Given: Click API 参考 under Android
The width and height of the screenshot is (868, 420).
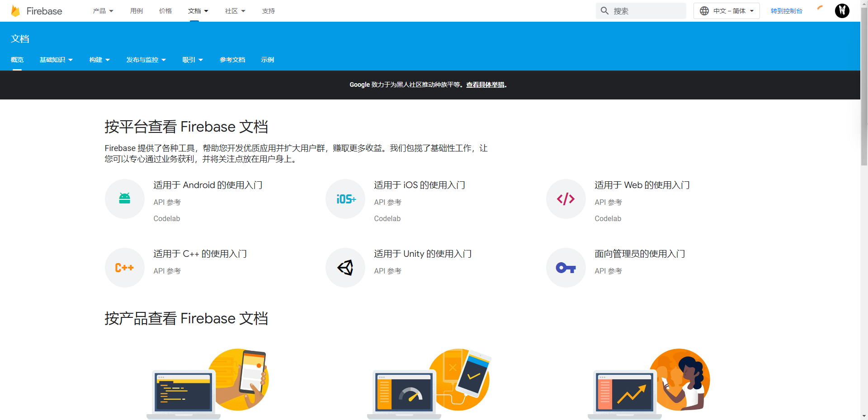Looking at the screenshot, I should point(167,202).
